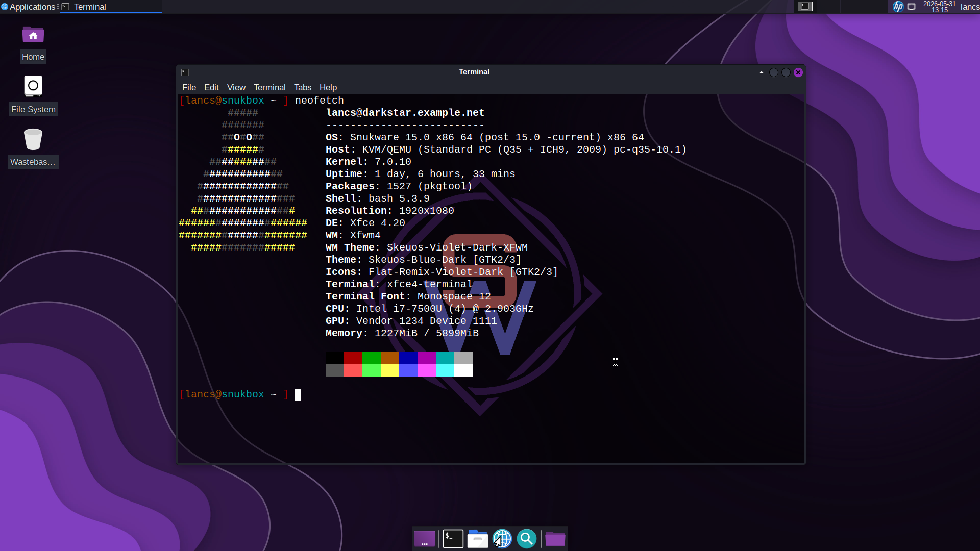Viewport: 980px width, 551px height.
Task: Open the purple folder directory menu in dock
Action: point(555,539)
